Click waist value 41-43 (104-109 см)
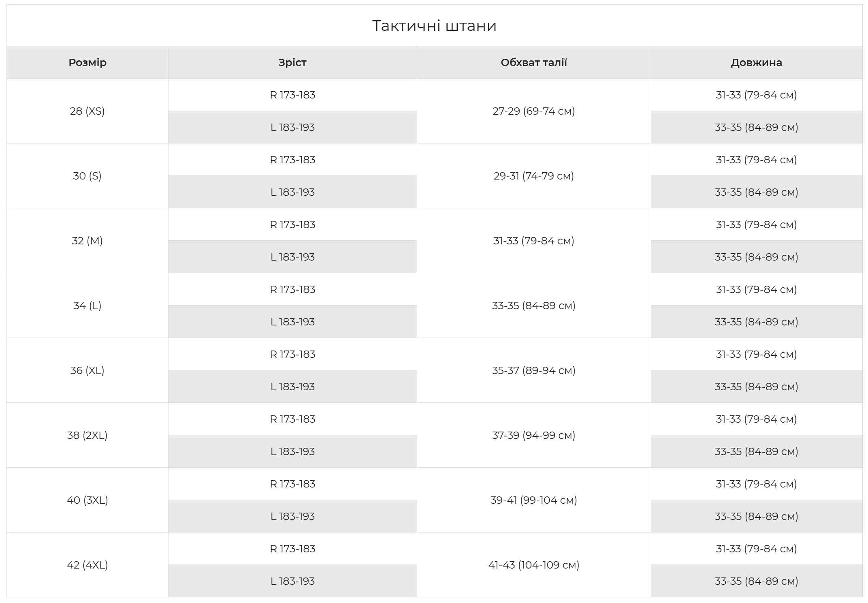 534,565
